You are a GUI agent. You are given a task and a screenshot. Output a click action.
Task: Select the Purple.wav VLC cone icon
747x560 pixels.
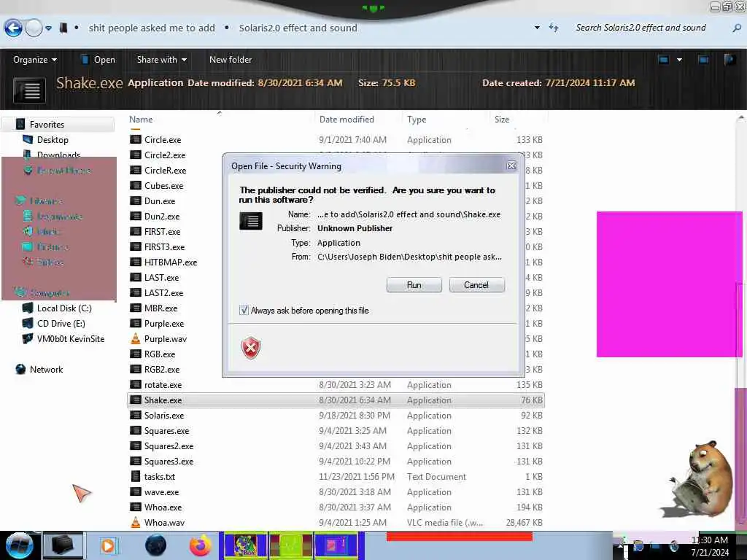pyautogui.click(x=135, y=338)
